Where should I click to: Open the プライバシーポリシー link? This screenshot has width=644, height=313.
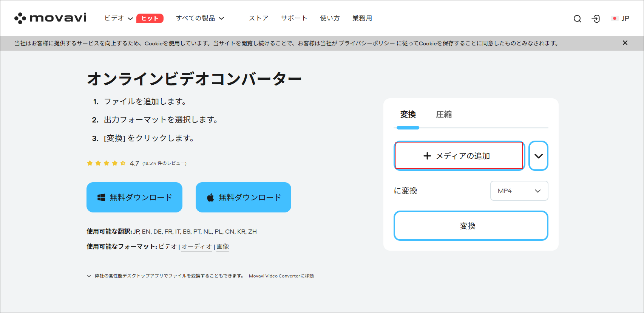click(367, 43)
